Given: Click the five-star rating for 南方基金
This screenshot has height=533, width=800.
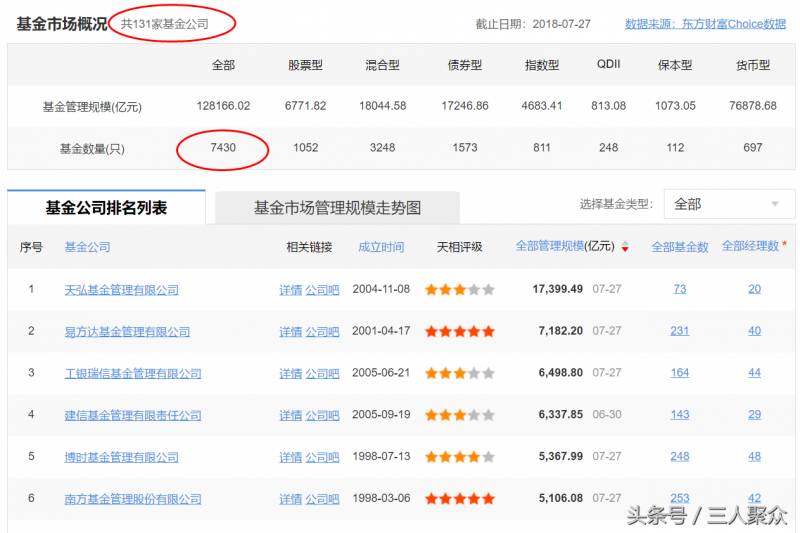Looking at the screenshot, I should pos(460,499).
